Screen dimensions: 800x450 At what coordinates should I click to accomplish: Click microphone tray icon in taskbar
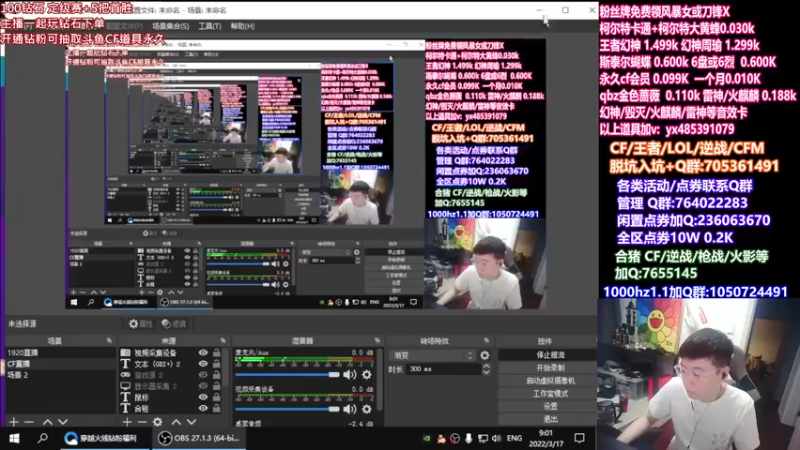pos(468,438)
